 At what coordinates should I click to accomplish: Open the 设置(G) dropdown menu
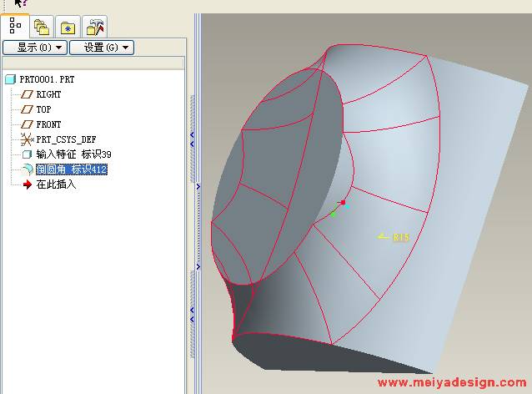pyautogui.click(x=101, y=48)
